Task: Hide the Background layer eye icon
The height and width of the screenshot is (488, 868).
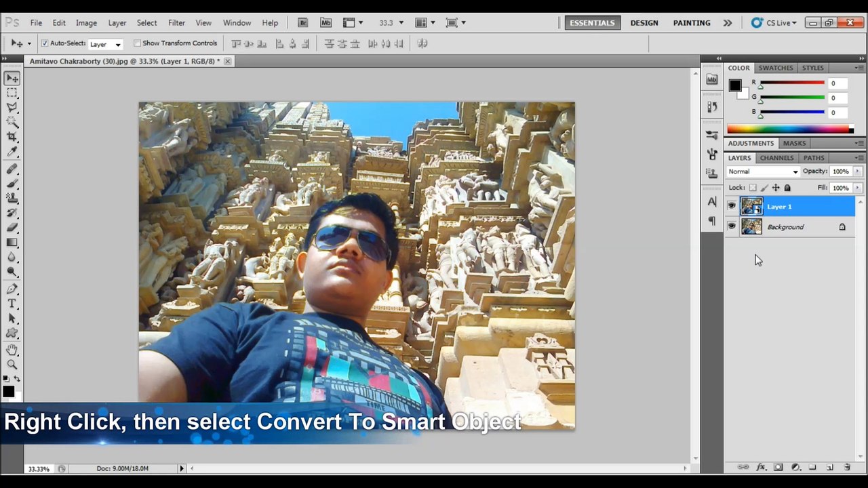Action: [x=732, y=227]
